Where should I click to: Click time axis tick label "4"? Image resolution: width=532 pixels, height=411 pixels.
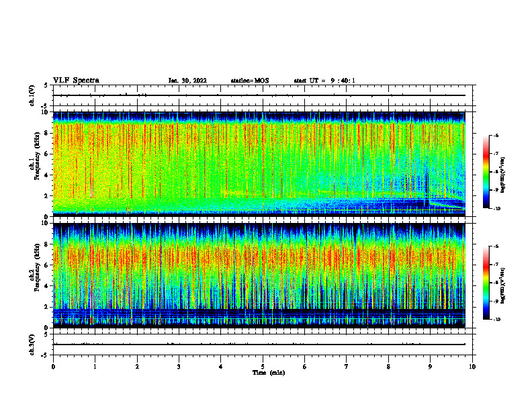pos(221,367)
